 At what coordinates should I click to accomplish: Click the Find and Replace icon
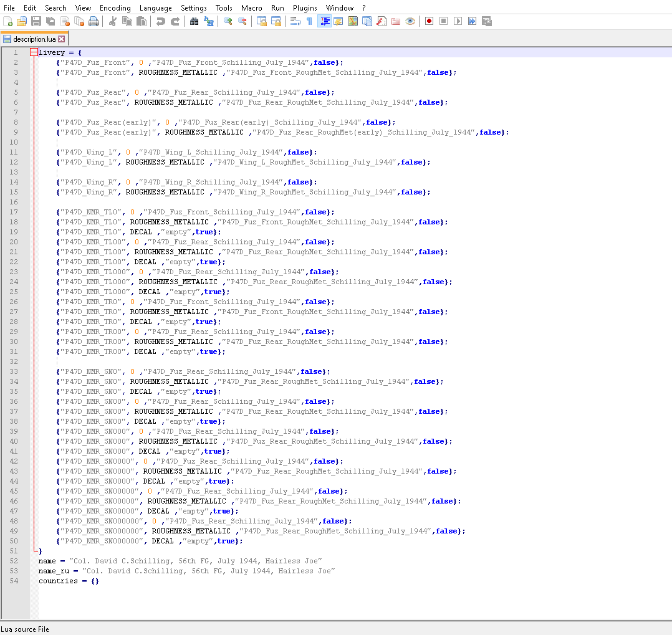(x=209, y=21)
